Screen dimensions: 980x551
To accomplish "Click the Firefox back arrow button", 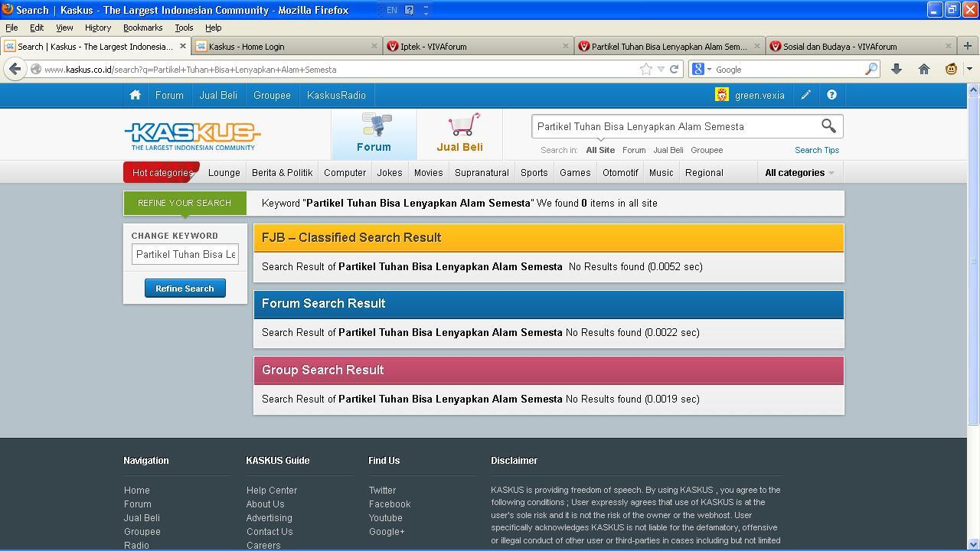I will (15, 69).
